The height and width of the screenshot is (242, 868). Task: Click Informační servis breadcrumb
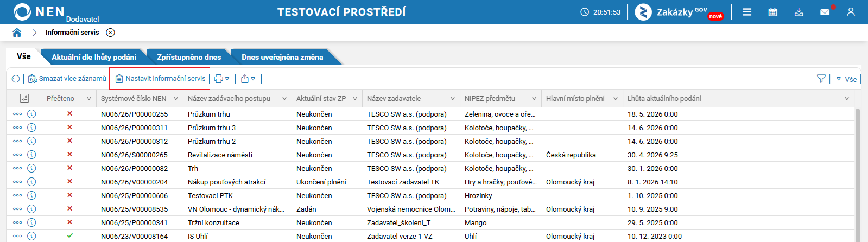click(72, 33)
